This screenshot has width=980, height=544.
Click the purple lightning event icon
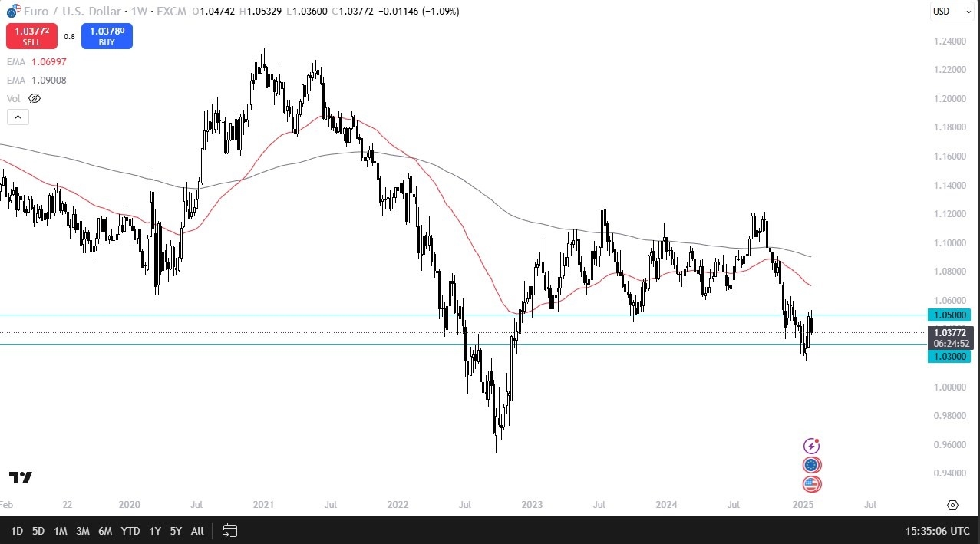pyautogui.click(x=811, y=446)
